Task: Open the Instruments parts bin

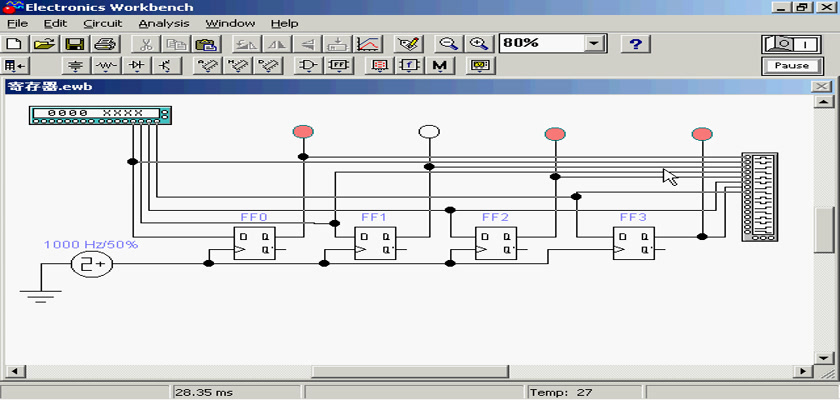Action: 482,66
